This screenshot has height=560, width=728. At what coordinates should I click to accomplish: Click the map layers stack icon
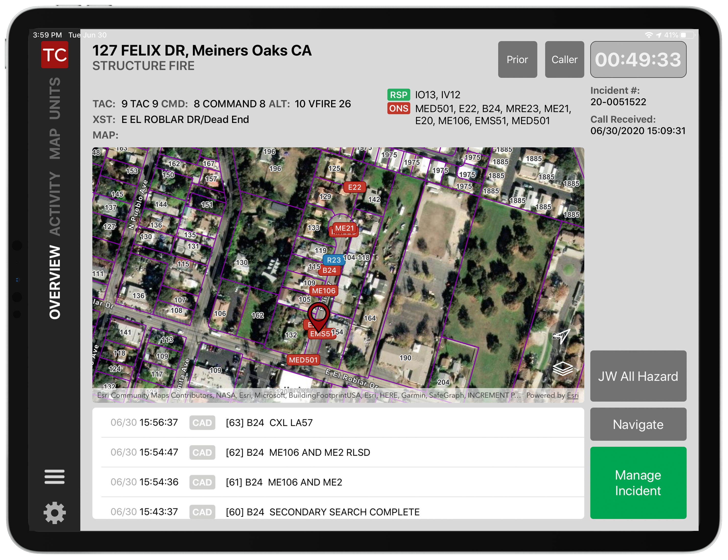[562, 368]
